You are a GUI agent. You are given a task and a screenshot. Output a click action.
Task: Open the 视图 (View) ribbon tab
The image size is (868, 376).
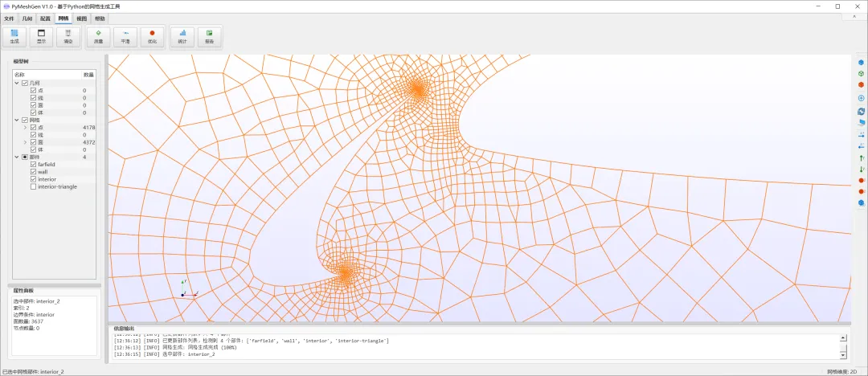[81, 18]
